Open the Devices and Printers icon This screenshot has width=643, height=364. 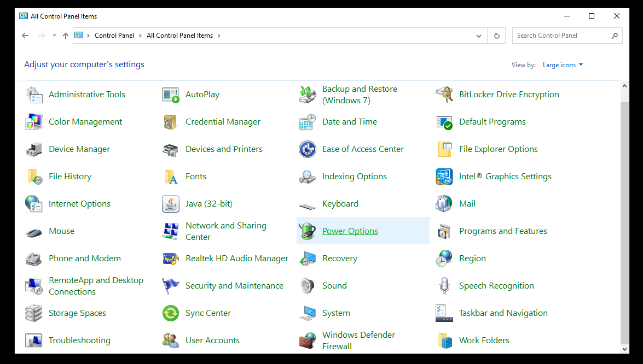pyautogui.click(x=171, y=149)
